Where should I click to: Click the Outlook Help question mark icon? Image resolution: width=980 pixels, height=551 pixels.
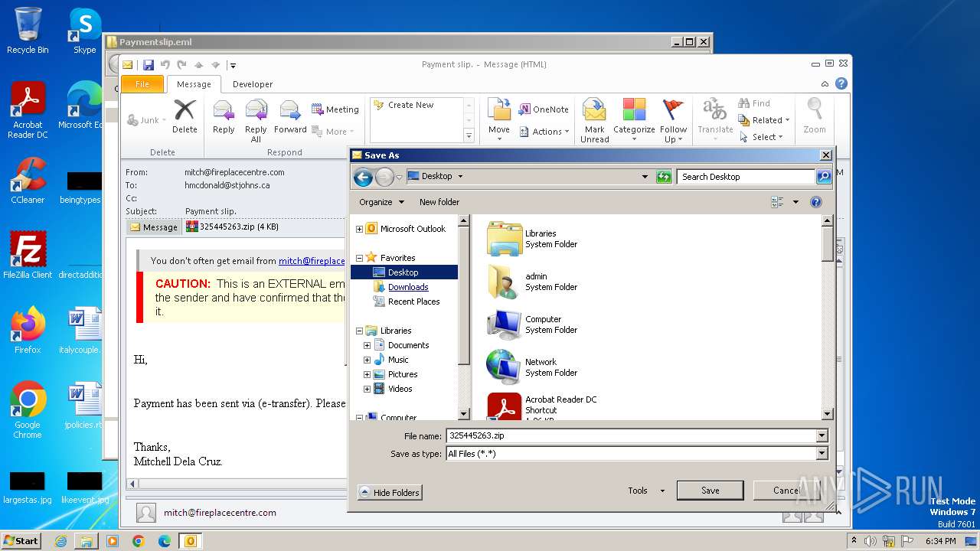click(x=841, y=83)
